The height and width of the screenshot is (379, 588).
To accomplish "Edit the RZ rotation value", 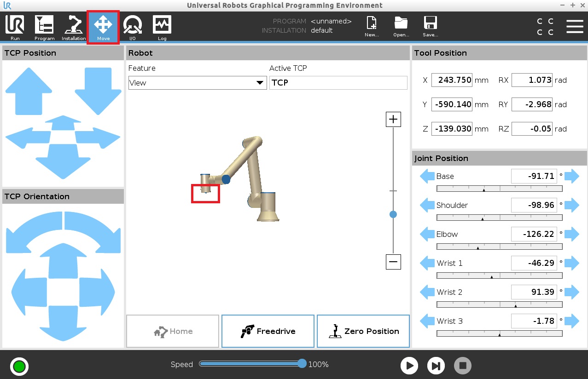I will [x=532, y=129].
